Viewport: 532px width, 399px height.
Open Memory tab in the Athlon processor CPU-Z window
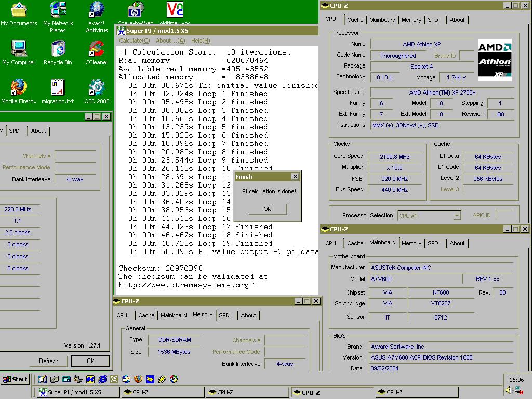coord(411,20)
